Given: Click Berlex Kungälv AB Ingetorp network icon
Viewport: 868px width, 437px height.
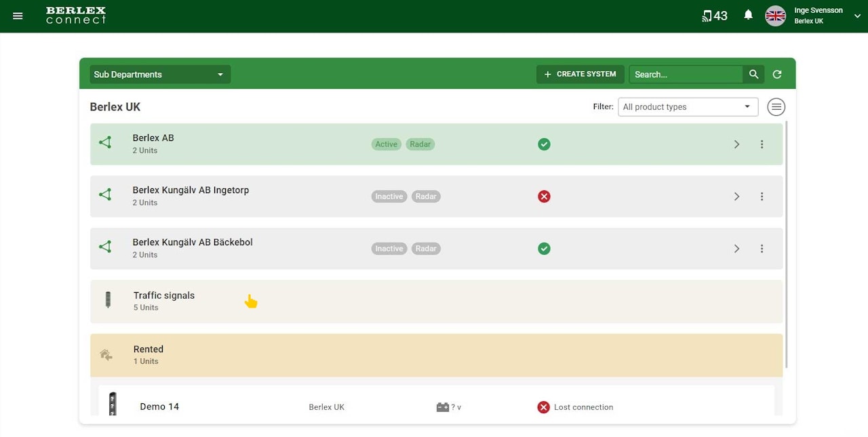Looking at the screenshot, I should (105, 195).
